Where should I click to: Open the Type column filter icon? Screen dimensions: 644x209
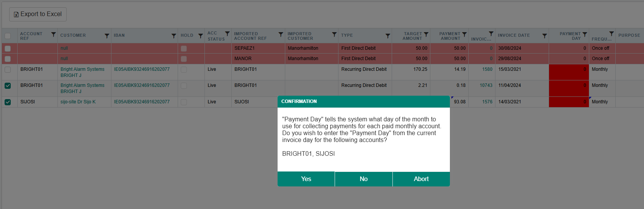point(388,36)
